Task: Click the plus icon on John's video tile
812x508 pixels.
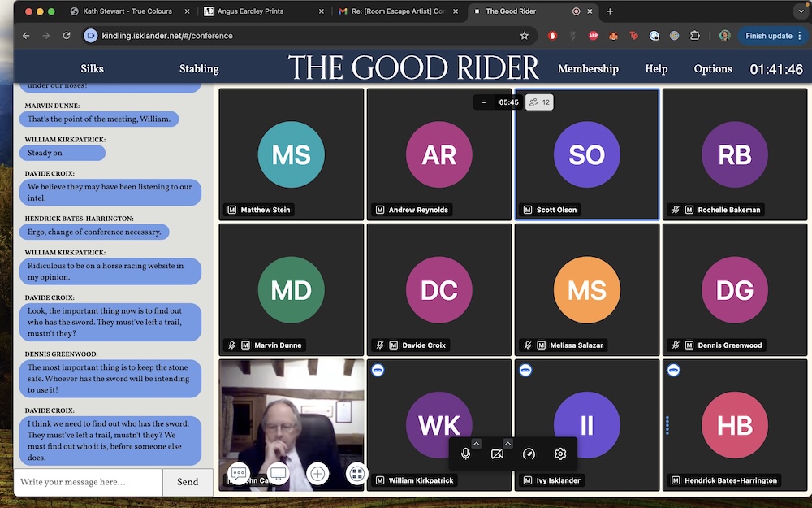Action: (x=317, y=473)
